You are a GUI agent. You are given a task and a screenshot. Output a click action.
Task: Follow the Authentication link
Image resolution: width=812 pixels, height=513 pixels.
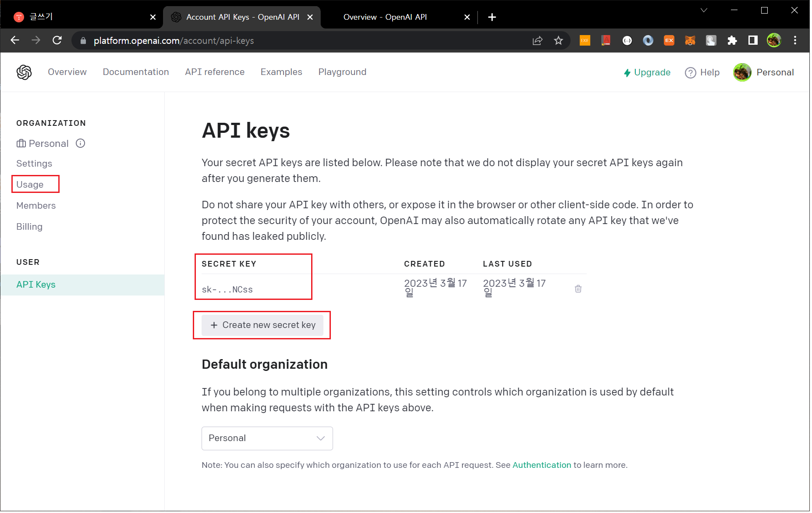point(542,465)
